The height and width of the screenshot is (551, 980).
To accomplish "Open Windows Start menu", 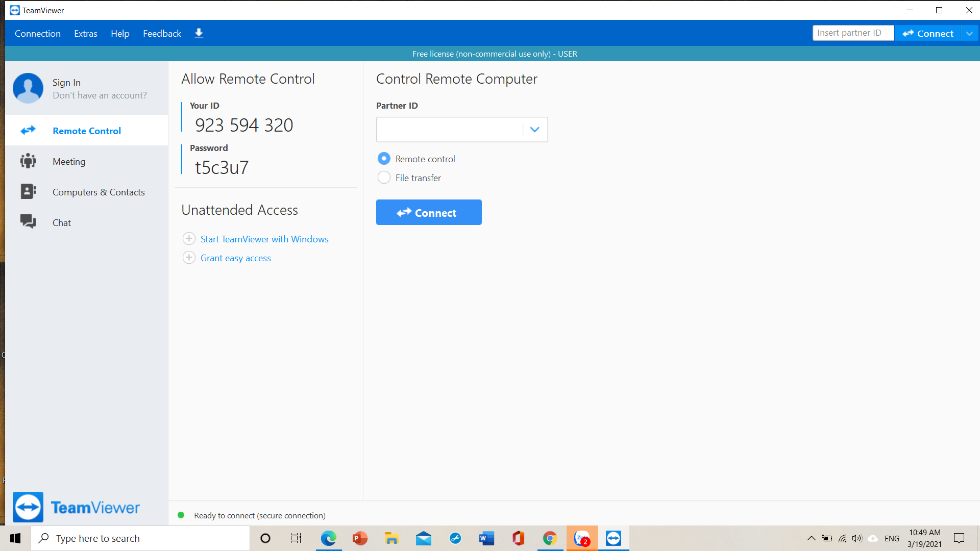I will pyautogui.click(x=15, y=538).
